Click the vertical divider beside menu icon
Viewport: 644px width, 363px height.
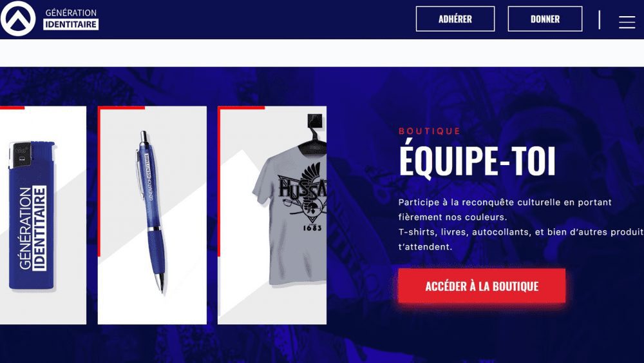(599, 20)
